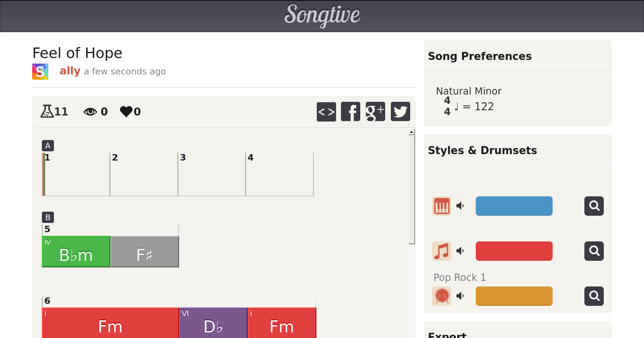Mute the drum track speaker

[x=460, y=296]
